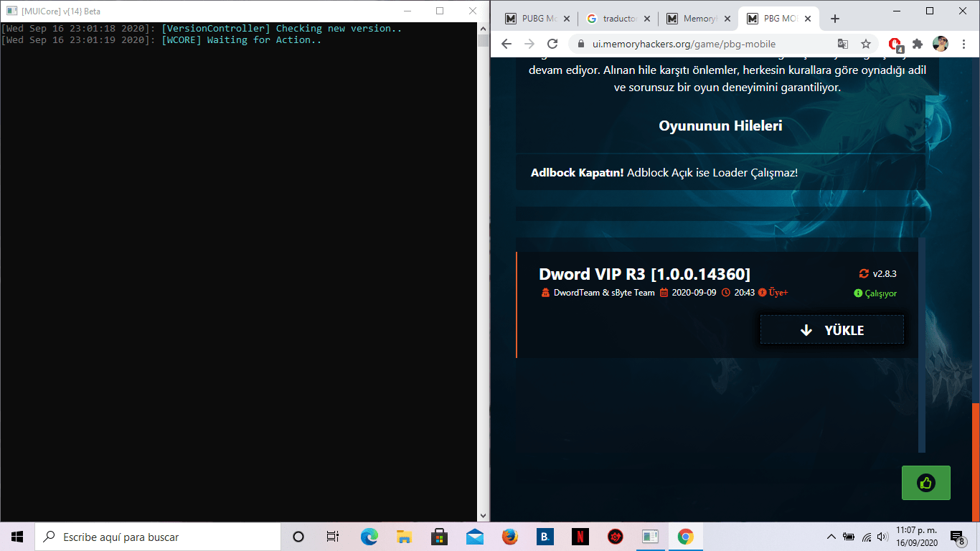Screen dimensions: 980x551
Task: Click the address bar URL
Action: 684,44
